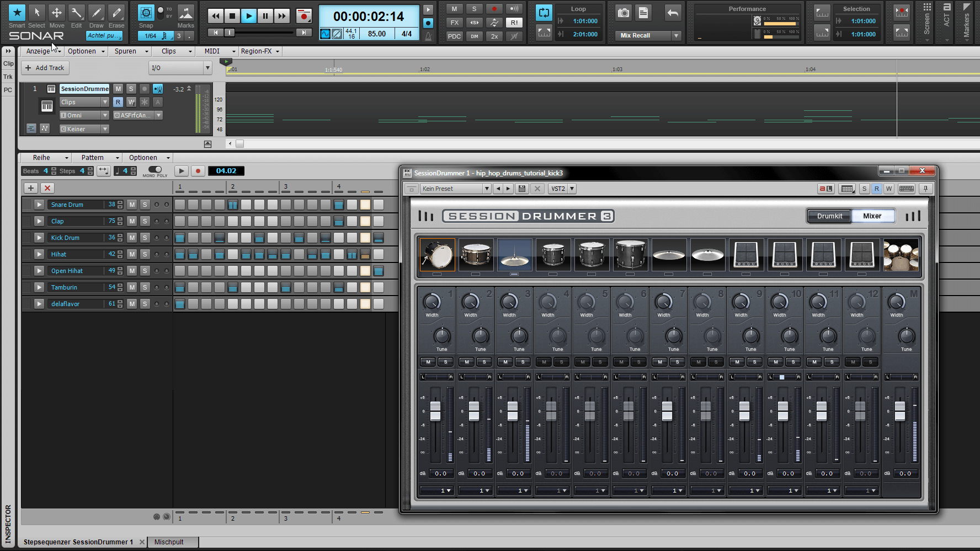Select the Draw tool
This screenshot has height=551, width=980.
coord(97,12)
